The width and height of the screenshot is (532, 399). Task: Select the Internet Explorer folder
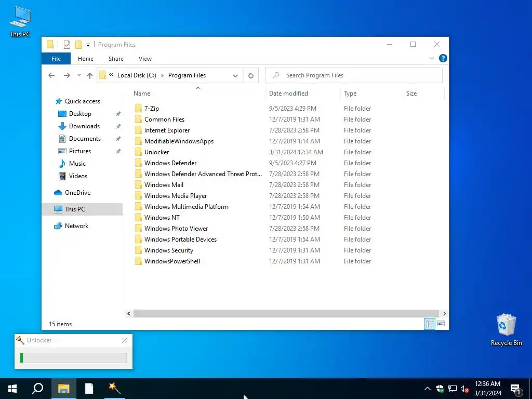(x=167, y=130)
